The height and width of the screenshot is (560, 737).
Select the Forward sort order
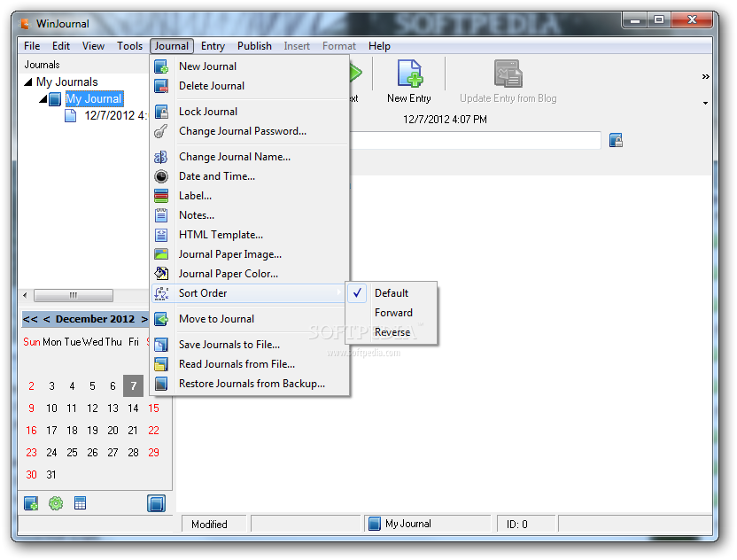pyautogui.click(x=393, y=313)
